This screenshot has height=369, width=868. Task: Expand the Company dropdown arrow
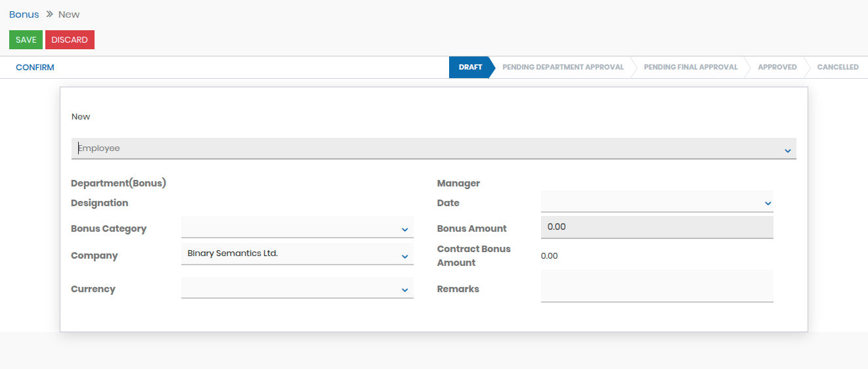(404, 257)
